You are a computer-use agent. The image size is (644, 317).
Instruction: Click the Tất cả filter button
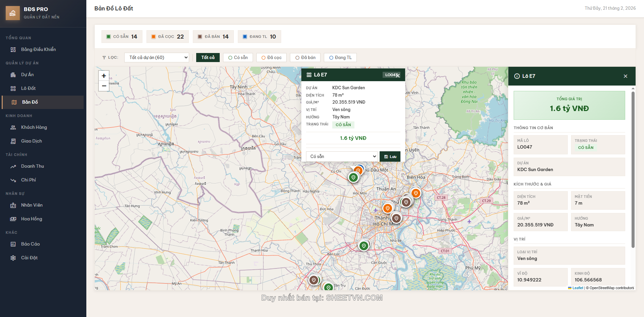point(208,58)
